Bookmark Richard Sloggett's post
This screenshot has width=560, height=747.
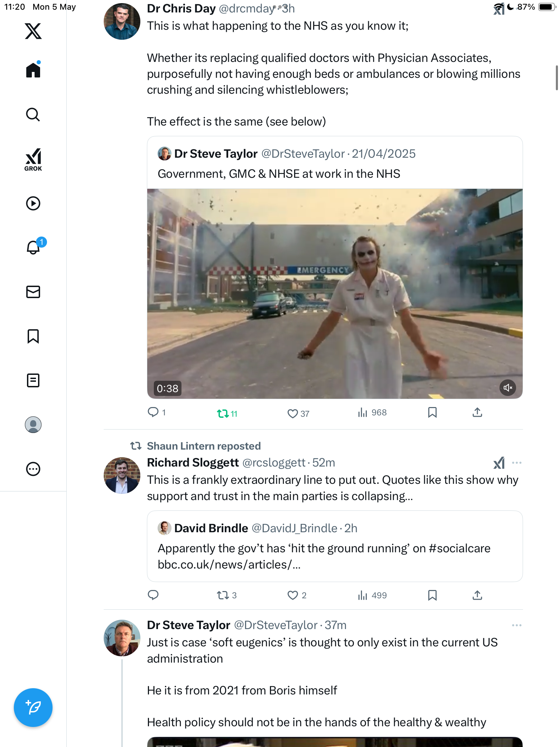[432, 595]
